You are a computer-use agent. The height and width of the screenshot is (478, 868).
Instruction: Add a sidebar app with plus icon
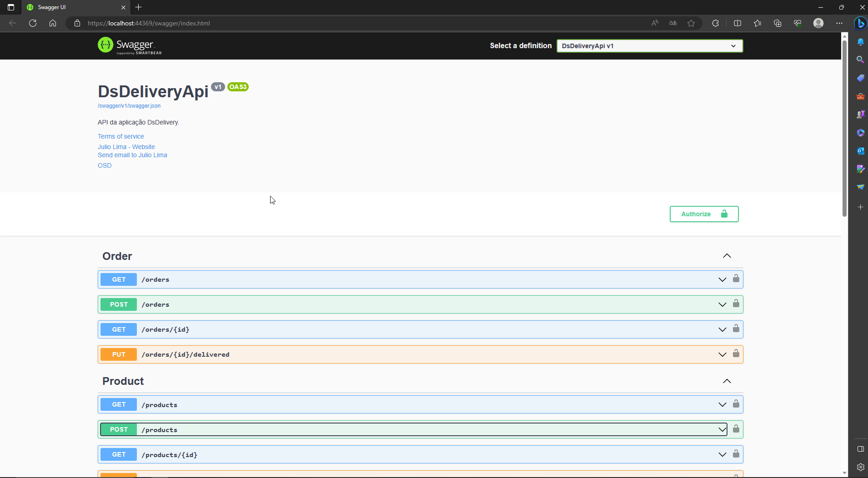pyautogui.click(x=860, y=207)
